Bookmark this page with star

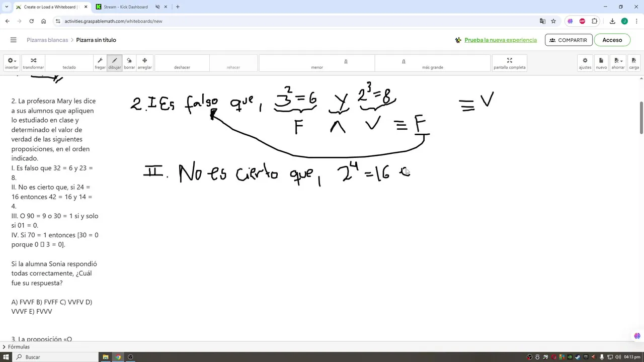point(553,21)
